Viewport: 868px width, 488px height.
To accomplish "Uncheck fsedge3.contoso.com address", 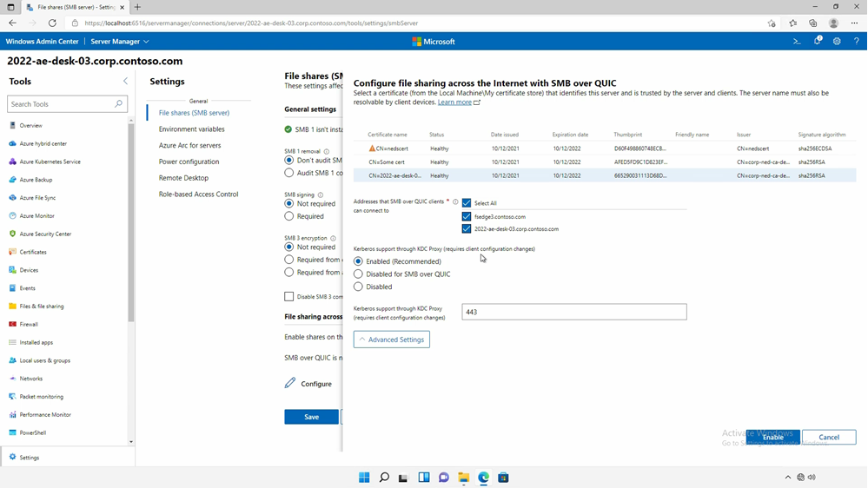I will pos(467,216).
